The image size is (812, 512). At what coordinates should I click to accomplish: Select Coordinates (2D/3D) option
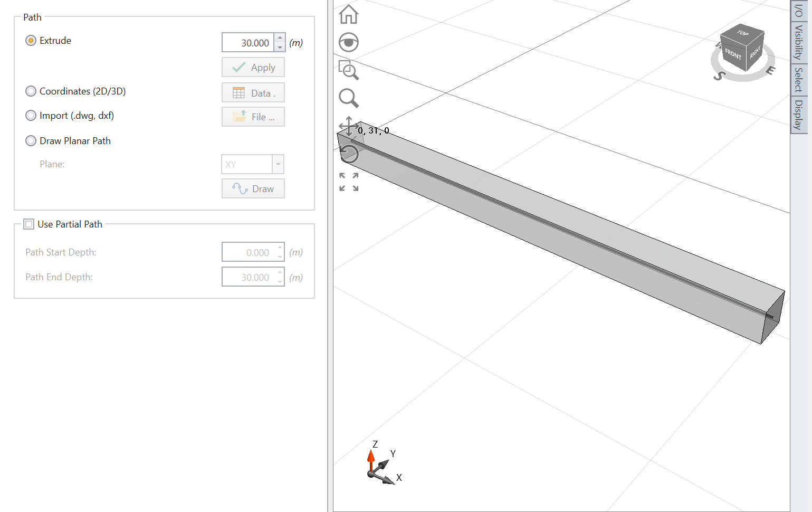(31, 91)
